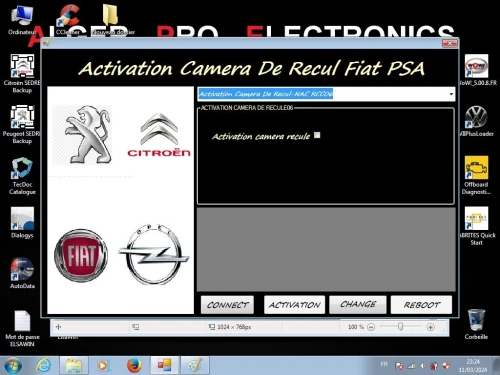Image resolution: width=500 pixels, height=375 pixels.
Task: Launch Firefox from the taskbar
Action: 134,365
